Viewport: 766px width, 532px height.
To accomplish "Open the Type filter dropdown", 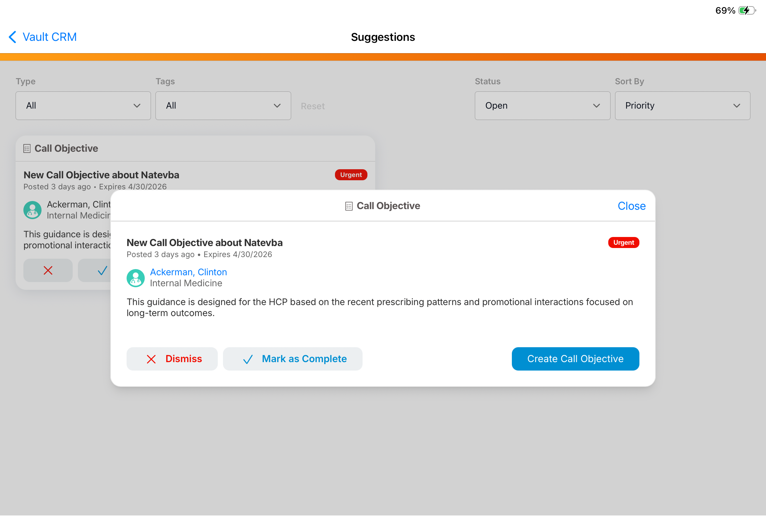I will pyautogui.click(x=83, y=106).
